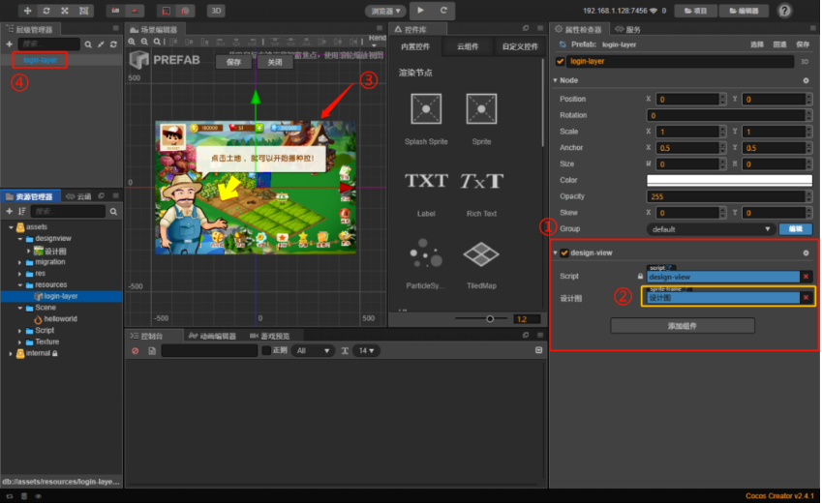Select the Move transform tool
Screen dimensions: 822x504
pos(27,11)
